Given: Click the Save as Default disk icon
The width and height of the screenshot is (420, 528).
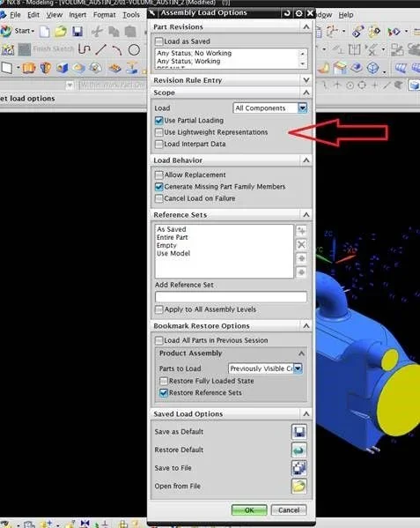Looking at the screenshot, I should pyautogui.click(x=299, y=432).
